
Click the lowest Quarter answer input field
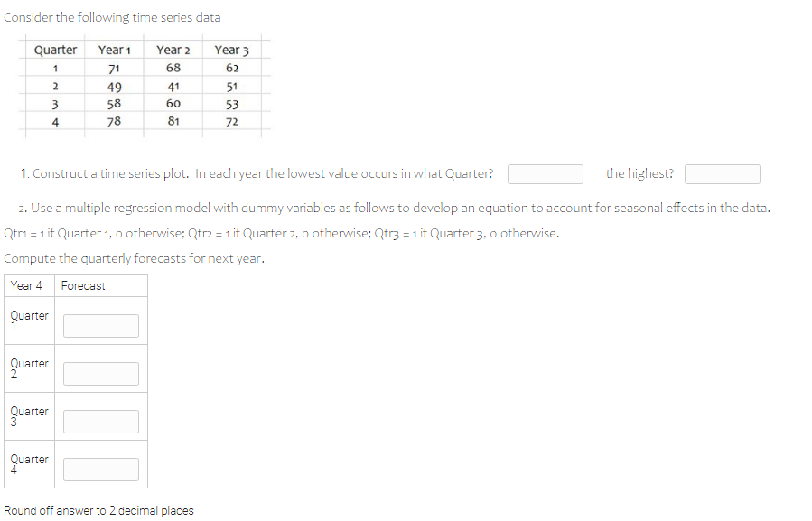coord(545,173)
